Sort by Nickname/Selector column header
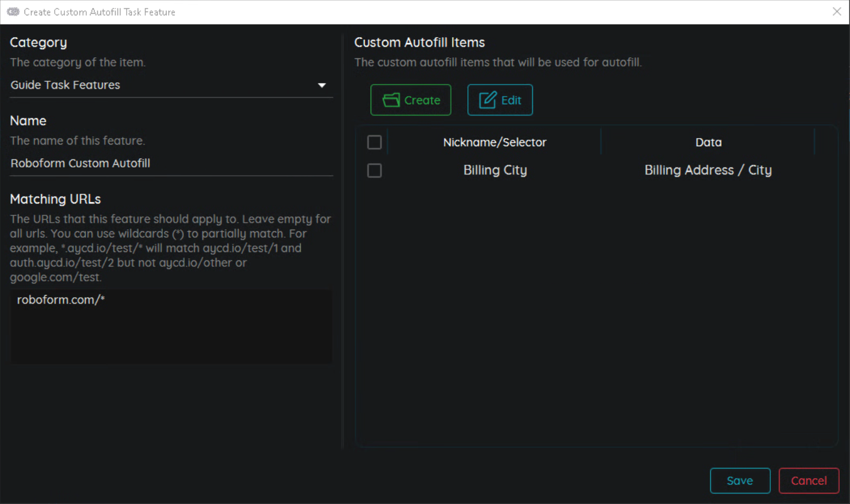Viewport: 850px width, 504px height. pyautogui.click(x=495, y=142)
